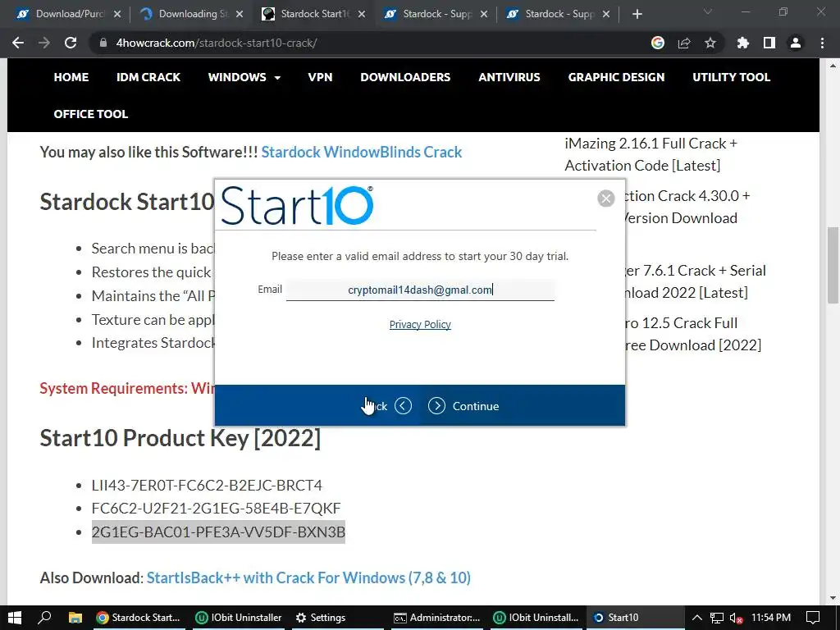Bookmark this page with star icon

[x=710, y=43]
